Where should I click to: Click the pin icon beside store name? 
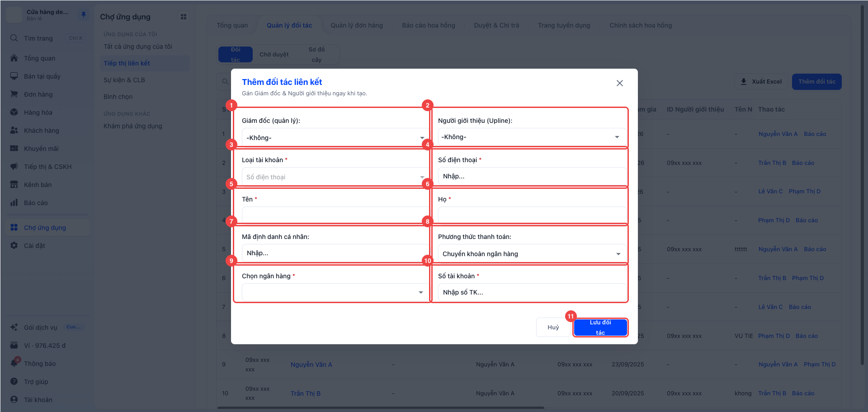click(83, 15)
